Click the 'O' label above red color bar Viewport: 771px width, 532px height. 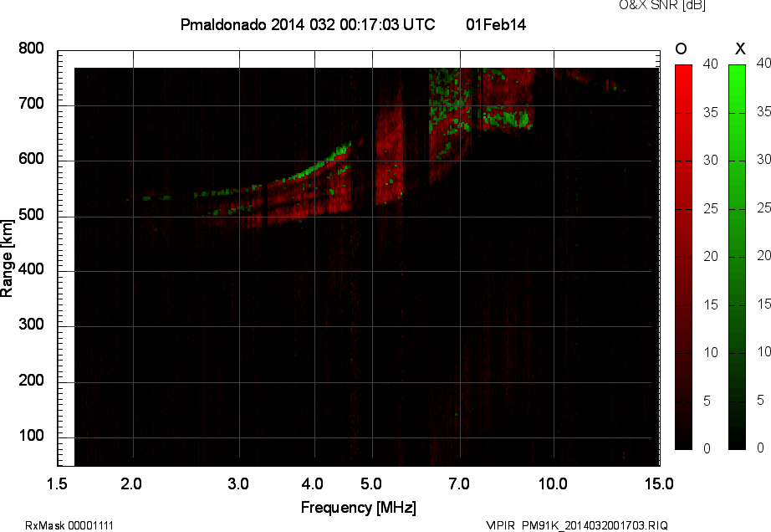(681, 49)
